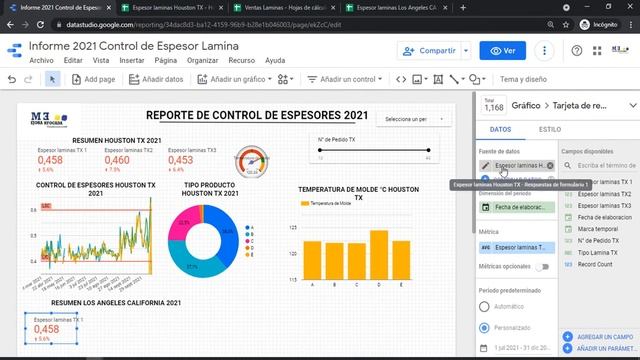Open the help question mark icon
Screen dimensions: 640x360
(x=576, y=51)
